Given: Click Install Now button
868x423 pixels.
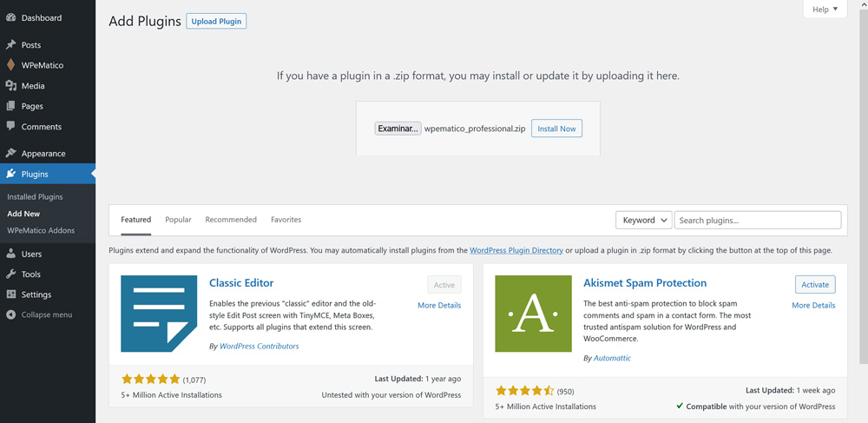Looking at the screenshot, I should pyautogui.click(x=557, y=129).
